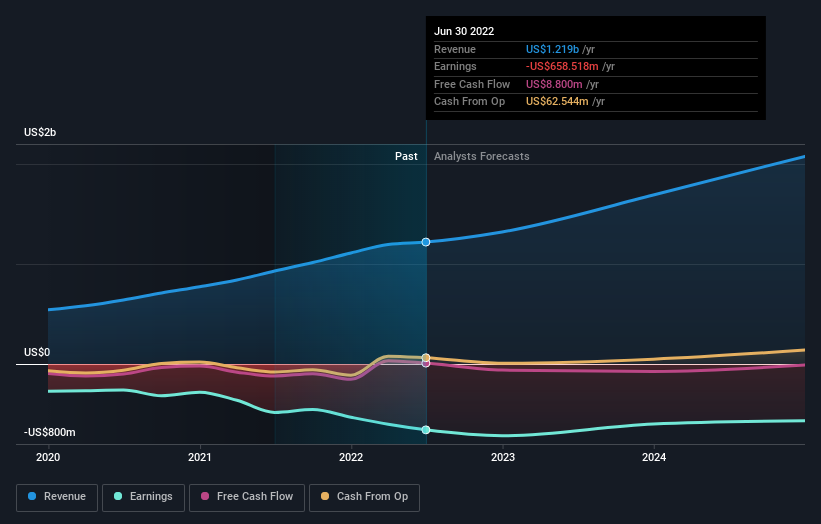
Task: Select the 2022 x-axis label
Action: [351, 457]
